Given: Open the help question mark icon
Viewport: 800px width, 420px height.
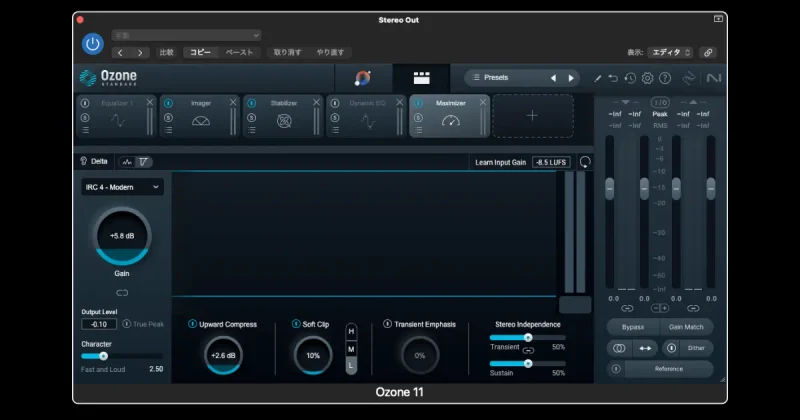Looking at the screenshot, I should point(665,78).
